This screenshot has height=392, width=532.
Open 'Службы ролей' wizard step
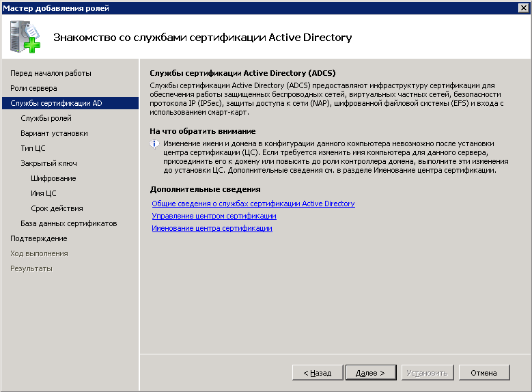click(46, 118)
